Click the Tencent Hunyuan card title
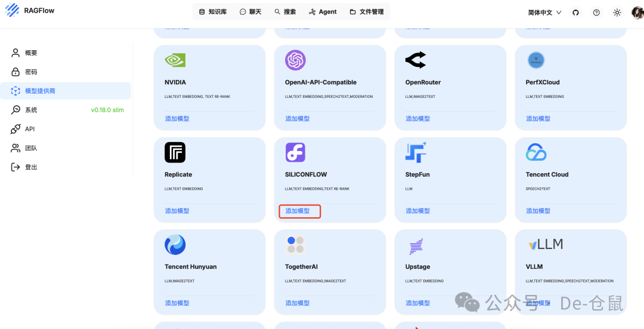The image size is (644, 329). click(191, 266)
